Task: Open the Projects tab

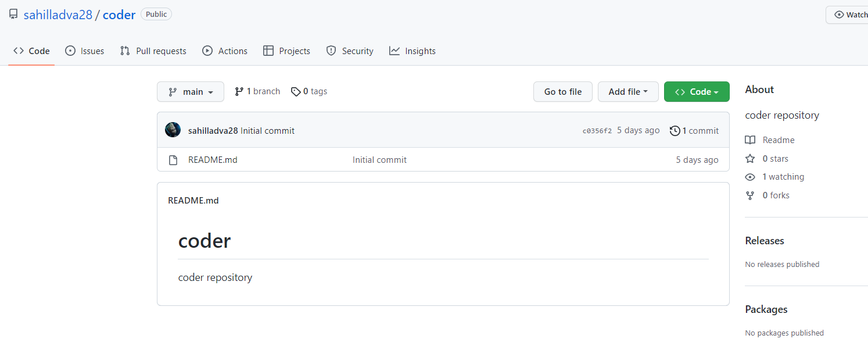Action: 286,51
